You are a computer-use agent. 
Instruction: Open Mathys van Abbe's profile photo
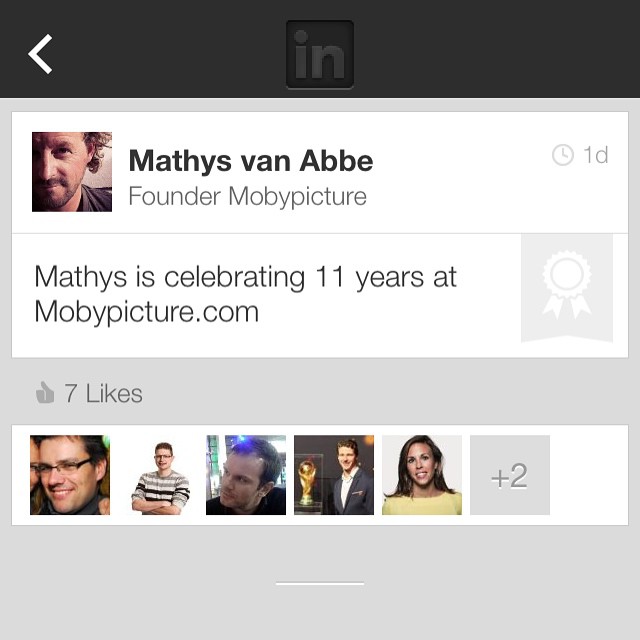[72, 172]
